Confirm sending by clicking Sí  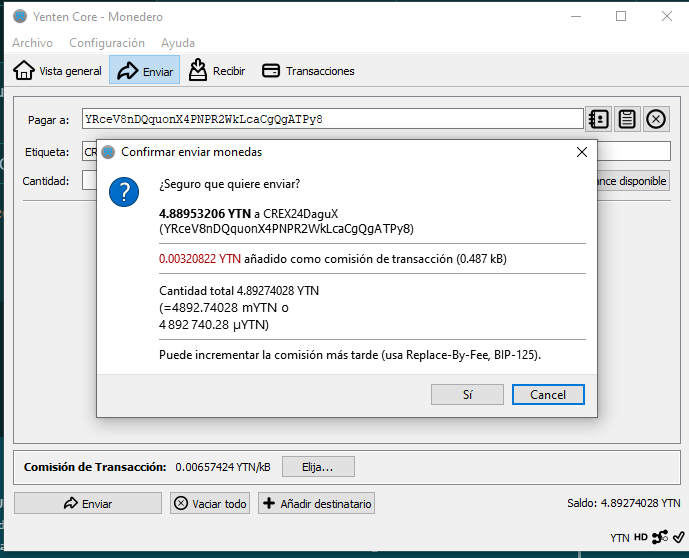pyautogui.click(x=467, y=394)
